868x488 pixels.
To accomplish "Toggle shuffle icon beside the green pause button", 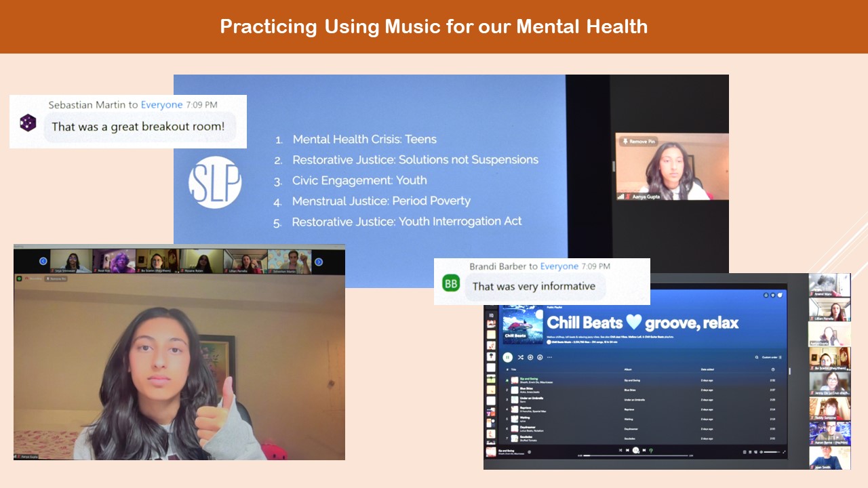I will click(521, 357).
